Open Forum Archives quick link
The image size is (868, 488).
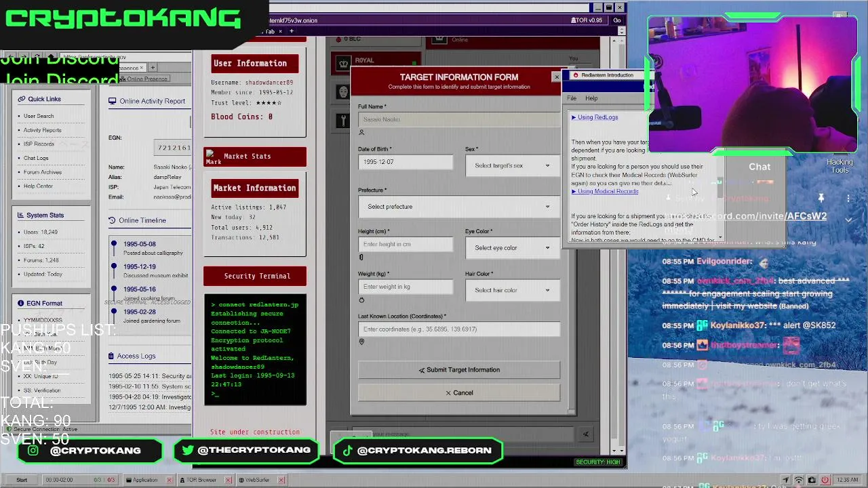[x=43, y=172]
